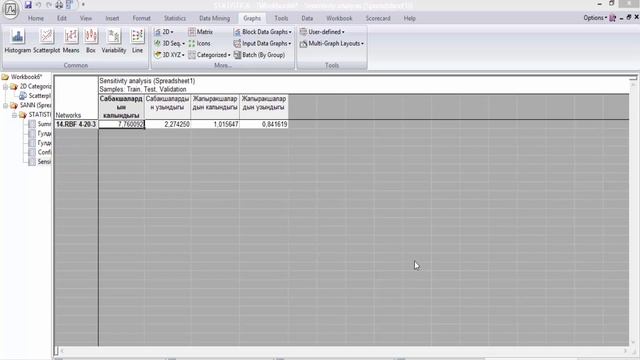Viewport: 640px width, 360px height.
Task: Open the Input Data Graphs dropdown
Action: pos(262,43)
